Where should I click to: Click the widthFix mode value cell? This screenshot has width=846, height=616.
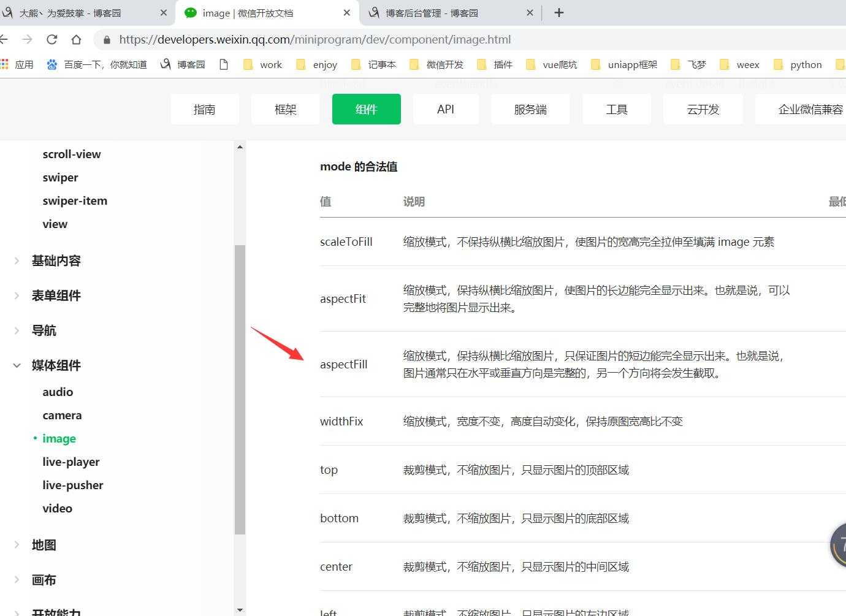coord(341,421)
